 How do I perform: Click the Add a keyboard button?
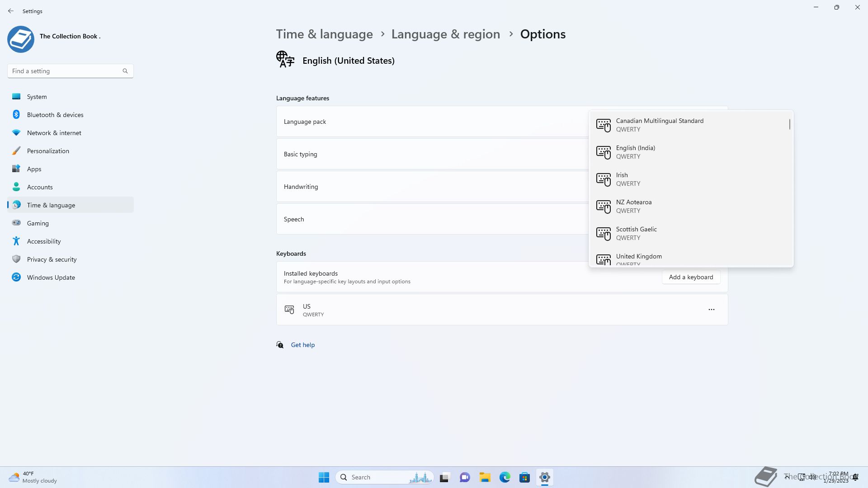pos(691,277)
